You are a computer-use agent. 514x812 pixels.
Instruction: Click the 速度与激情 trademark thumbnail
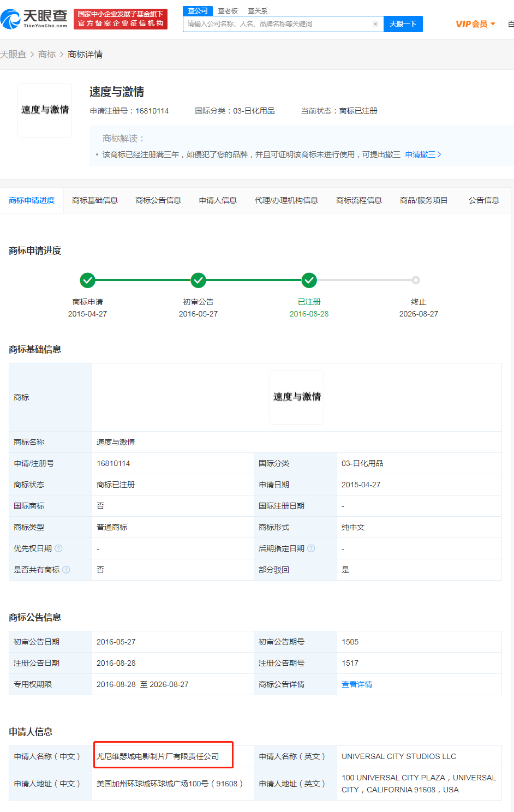(x=44, y=110)
